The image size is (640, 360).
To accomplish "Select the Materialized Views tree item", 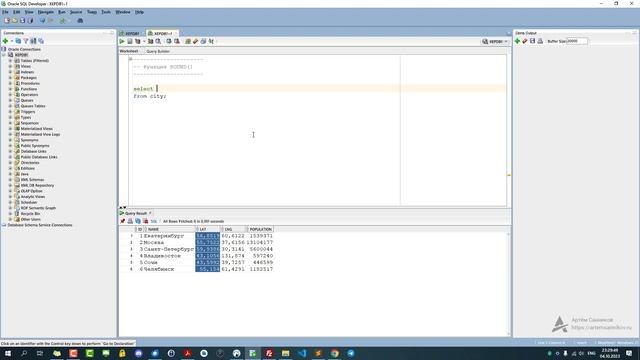I will 37,129.
